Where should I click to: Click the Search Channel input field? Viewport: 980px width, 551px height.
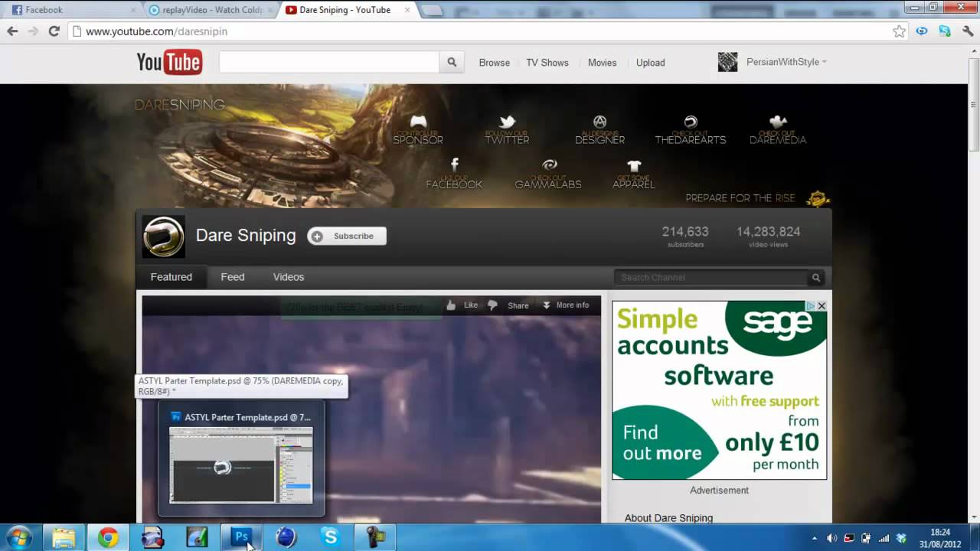pos(711,278)
